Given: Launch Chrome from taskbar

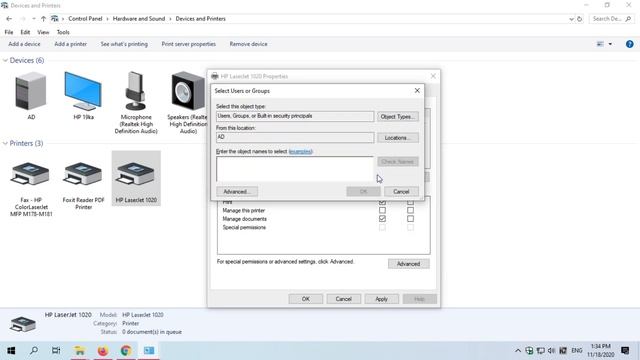Looking at the screenshot, I should (126, 351).
